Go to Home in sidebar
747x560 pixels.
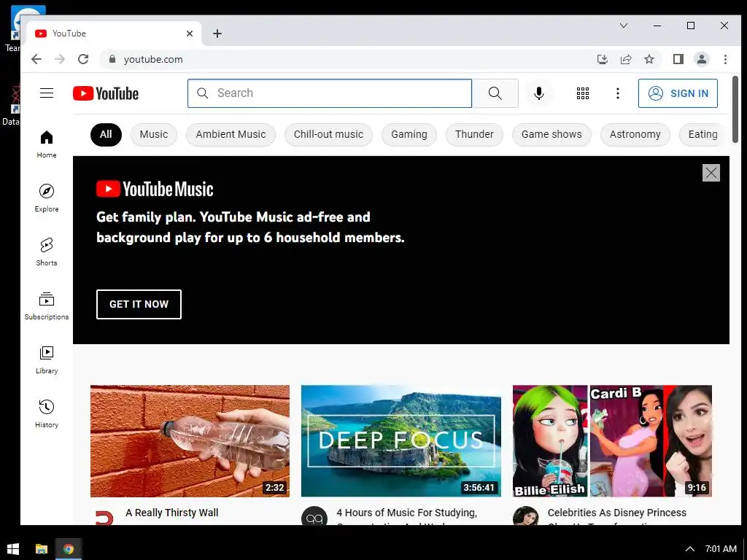tap(47, 144)
